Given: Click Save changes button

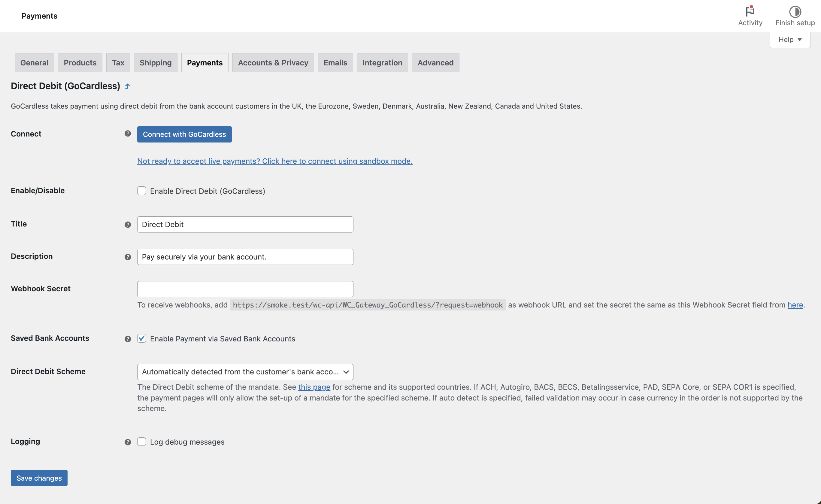Looking at the screenshot, I should (39, 478).
